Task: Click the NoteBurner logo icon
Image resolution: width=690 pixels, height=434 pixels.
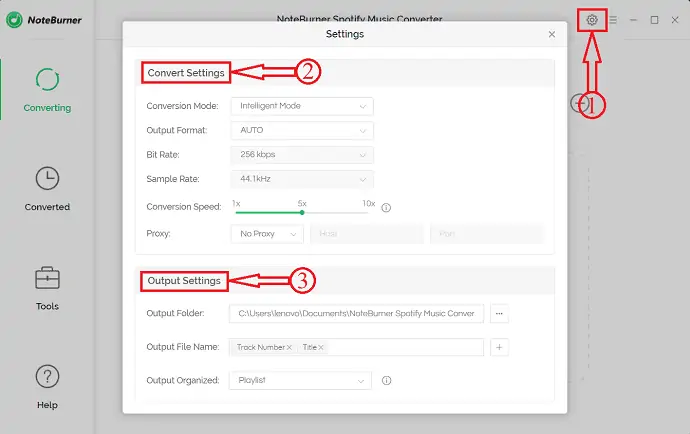Action: pyautogui.click(x=14, y=20)
